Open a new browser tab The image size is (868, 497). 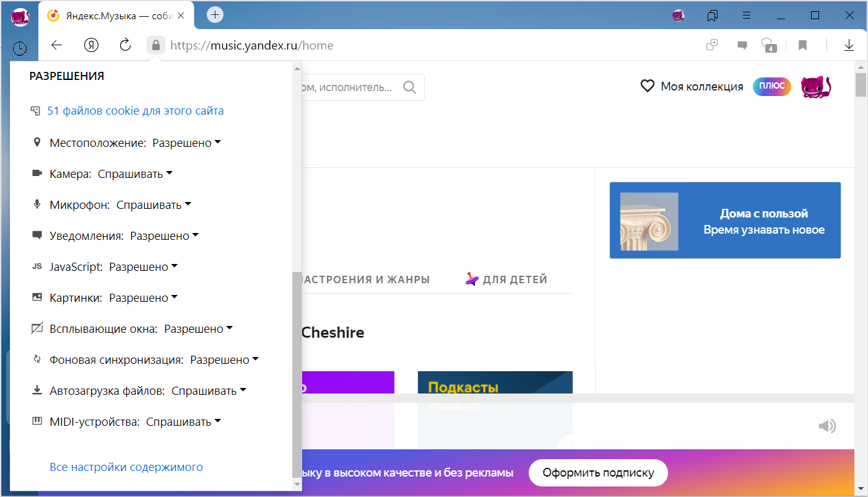coord(215,15)
